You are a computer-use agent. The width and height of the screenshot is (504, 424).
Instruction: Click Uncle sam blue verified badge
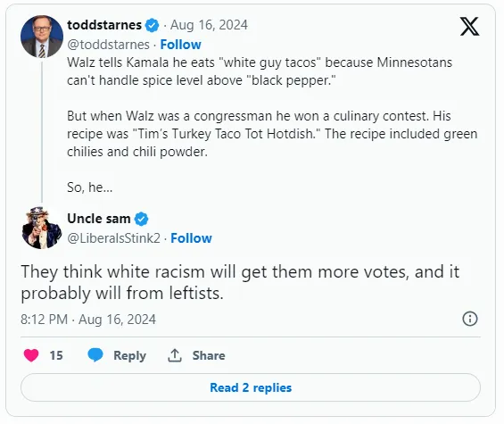pos(141,219)
